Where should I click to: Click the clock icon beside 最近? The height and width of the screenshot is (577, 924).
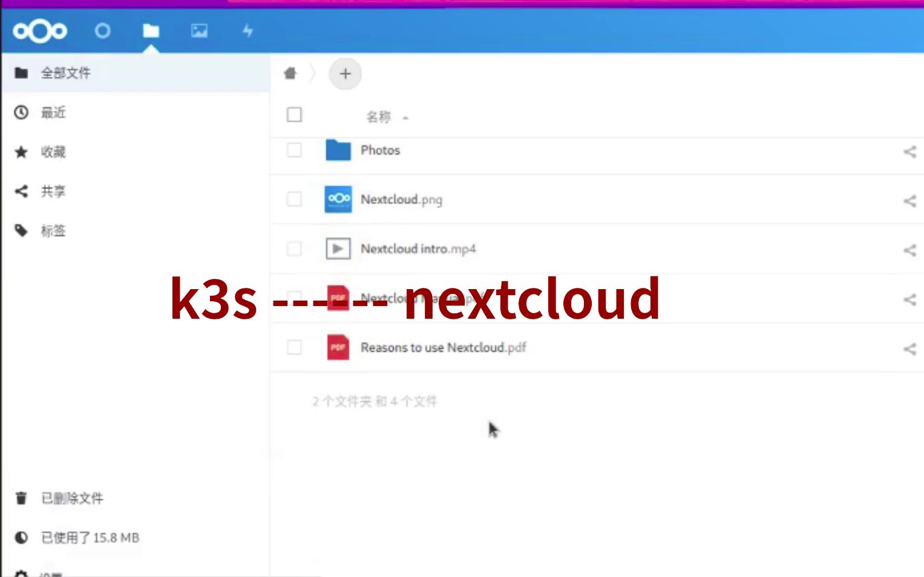pyautogui.click(x=21, y=112)
